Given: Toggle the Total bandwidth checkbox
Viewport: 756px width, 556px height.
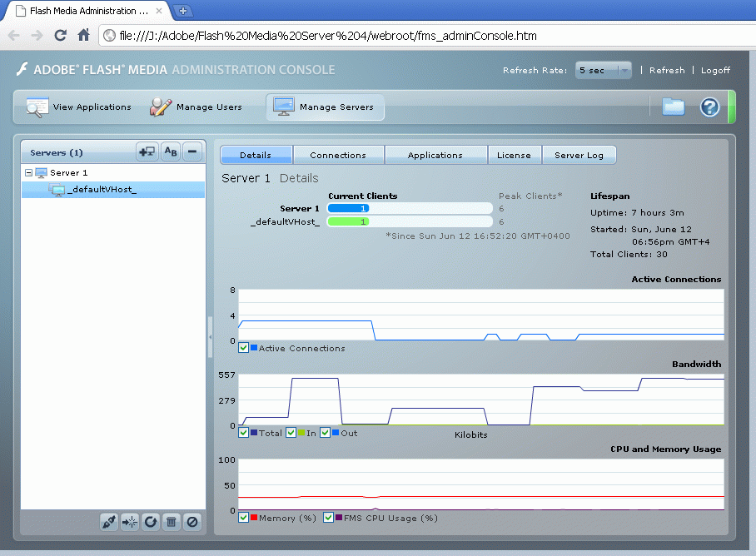Looking at the screenshot, I should [243, 432].
